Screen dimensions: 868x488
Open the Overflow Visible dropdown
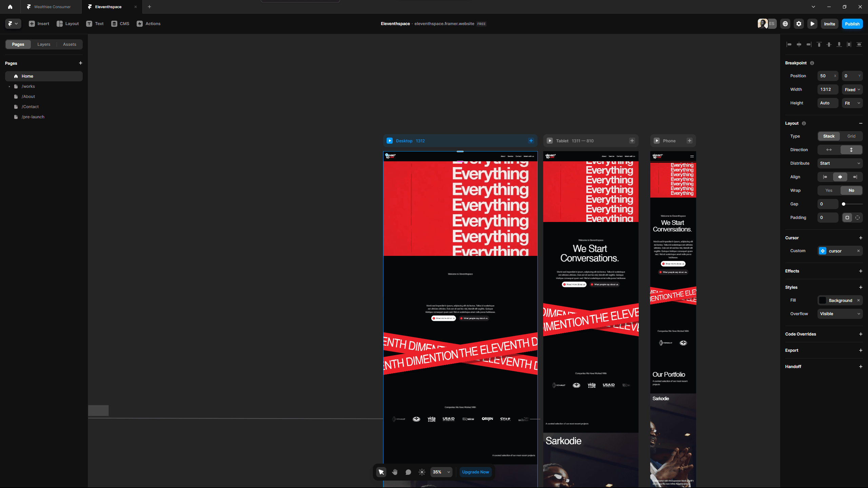840,314
